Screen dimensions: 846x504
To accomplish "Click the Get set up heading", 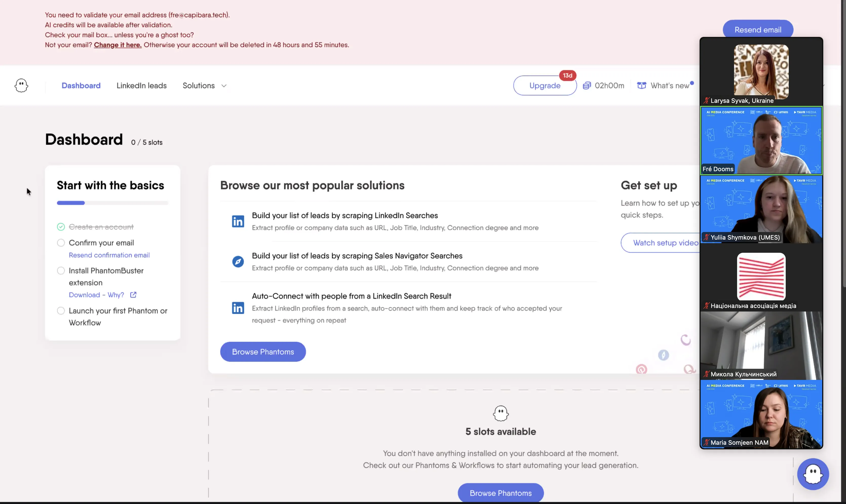I will 649,185.
